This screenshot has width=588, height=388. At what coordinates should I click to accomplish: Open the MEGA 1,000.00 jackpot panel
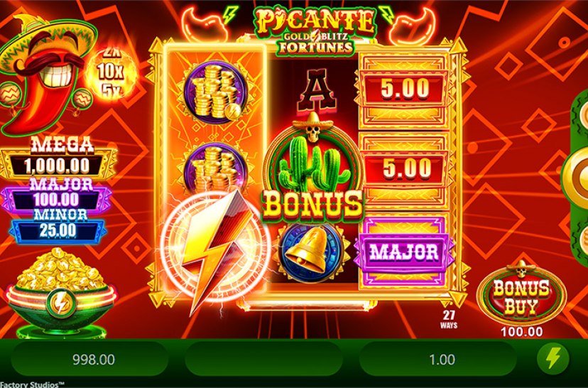tap(58, 158)
